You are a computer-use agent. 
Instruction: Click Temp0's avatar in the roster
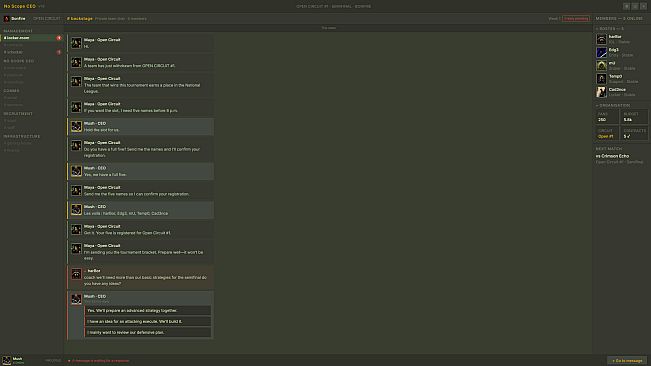[x=601, y=79]
